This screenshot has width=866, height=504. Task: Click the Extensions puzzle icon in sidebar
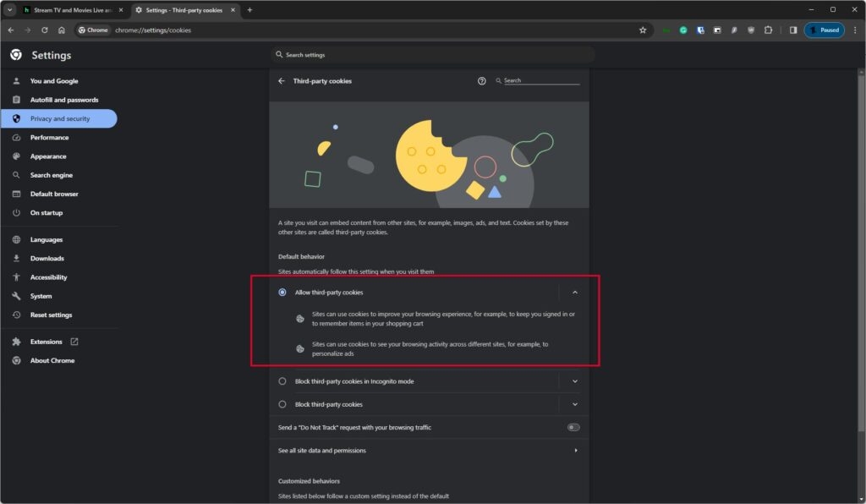click(x=16, y=342)
